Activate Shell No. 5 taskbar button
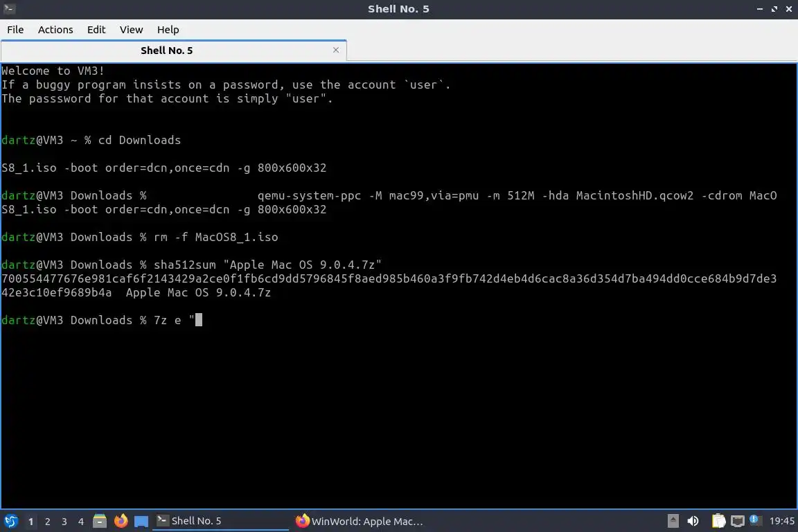This screenshot has height=532, width=798. point(220,521)
